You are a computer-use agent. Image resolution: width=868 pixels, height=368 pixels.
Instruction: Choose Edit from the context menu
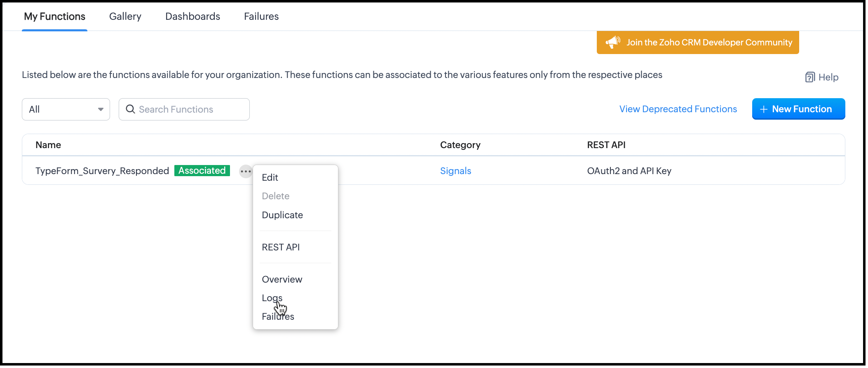(x=270, y=177)
